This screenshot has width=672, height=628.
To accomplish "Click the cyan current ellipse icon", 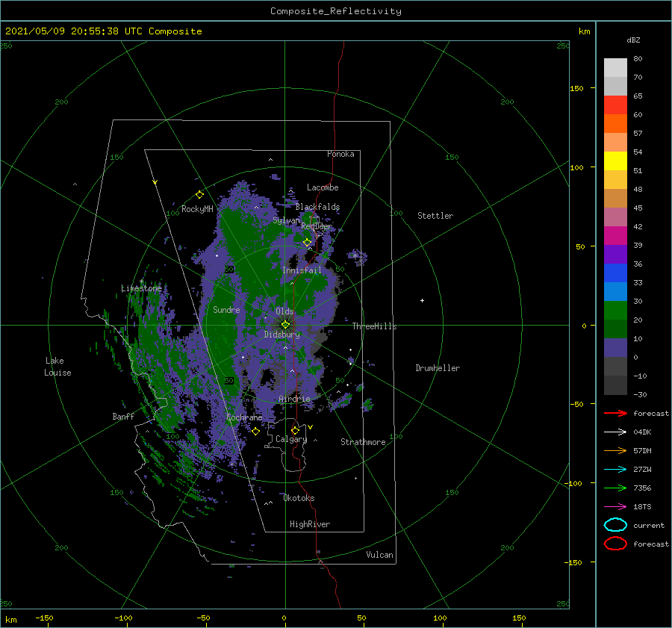I will pyautogui.click(x=615, y=525).
